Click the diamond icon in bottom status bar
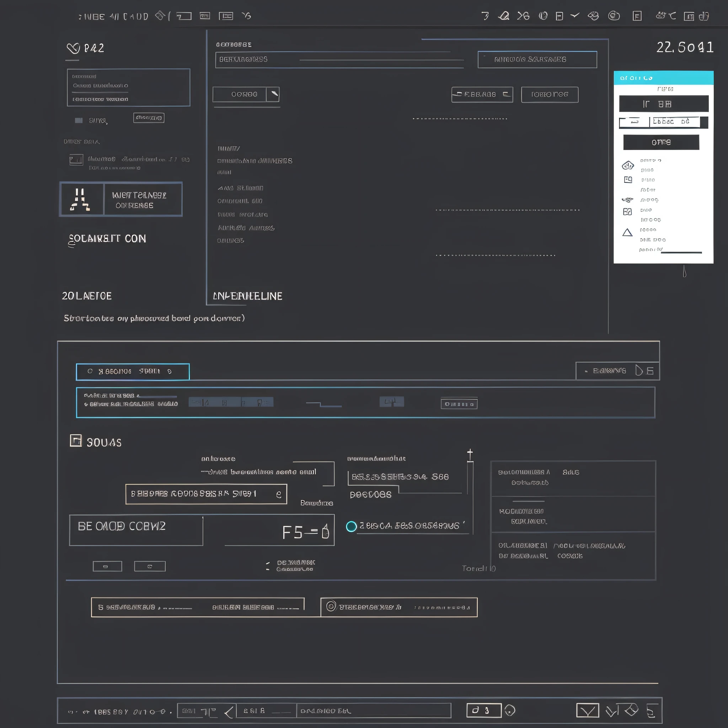728x728 pixels. 631,710
